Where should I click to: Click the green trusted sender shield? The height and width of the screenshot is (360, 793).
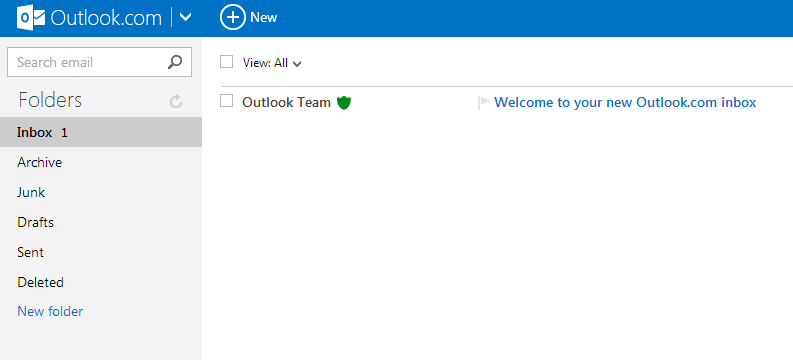coord(344,103)
